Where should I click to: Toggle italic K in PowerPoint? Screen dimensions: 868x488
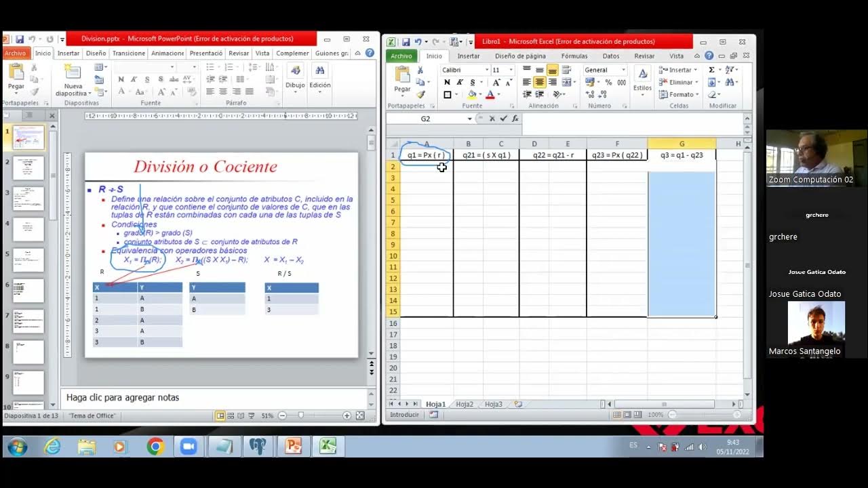[134, 79]
